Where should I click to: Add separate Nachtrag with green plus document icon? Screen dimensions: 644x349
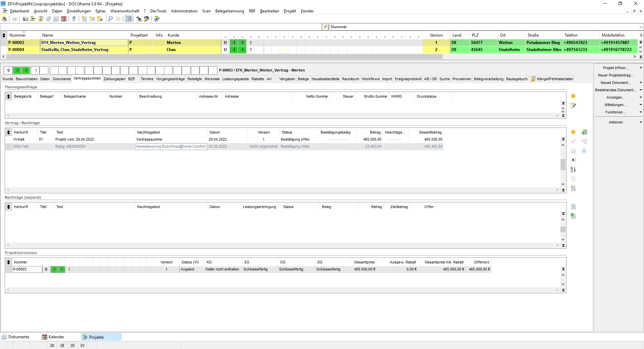tap(573, 216)
